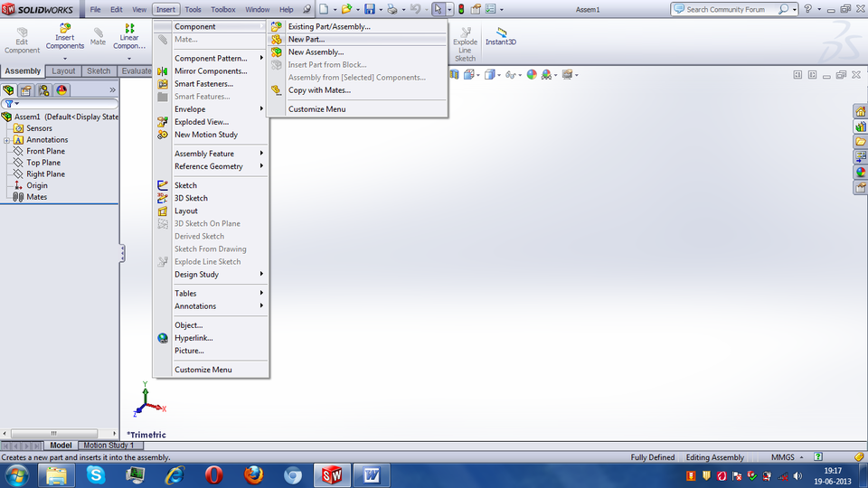This screenshot has width=868, height=488.
Task: Open the dropdown arrow next to Save icon
Action: pyautogui.click(x=381, y=10)
